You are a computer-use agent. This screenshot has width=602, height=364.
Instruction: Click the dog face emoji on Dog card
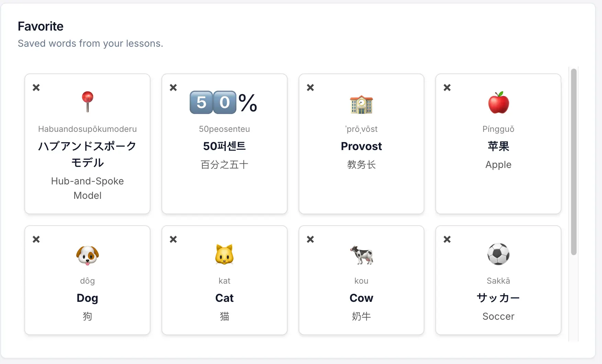[x=87, y=255]
